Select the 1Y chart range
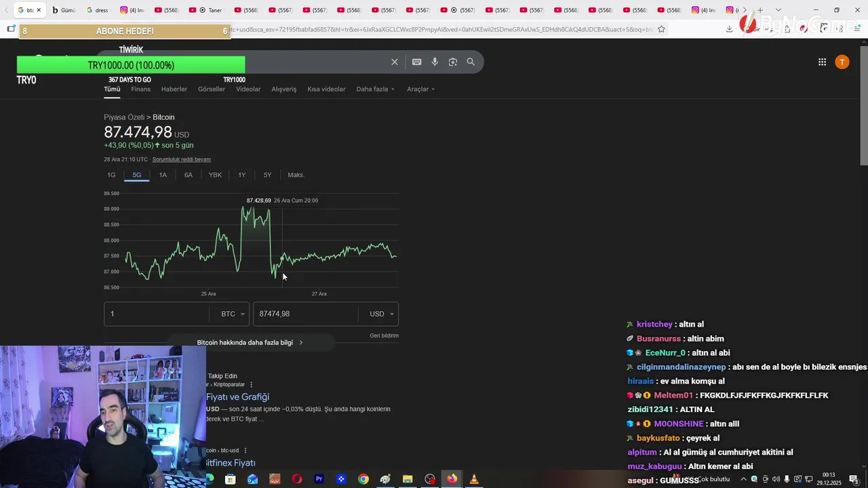The height and width of the screenshot is (488, 868). coord(241,175)
